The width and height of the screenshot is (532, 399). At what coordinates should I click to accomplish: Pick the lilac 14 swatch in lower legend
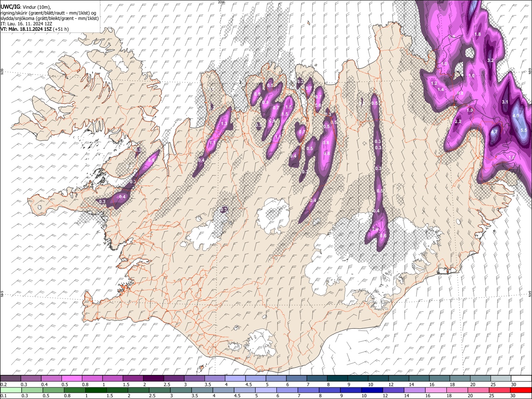click(x=414, y=390)
